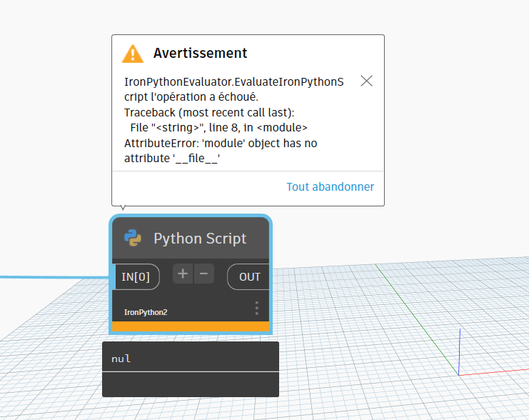Screen dimensions: 529x420
Task: Click the 'nul' output preview value
Action: pyautogui.click(x=121, y=359)
